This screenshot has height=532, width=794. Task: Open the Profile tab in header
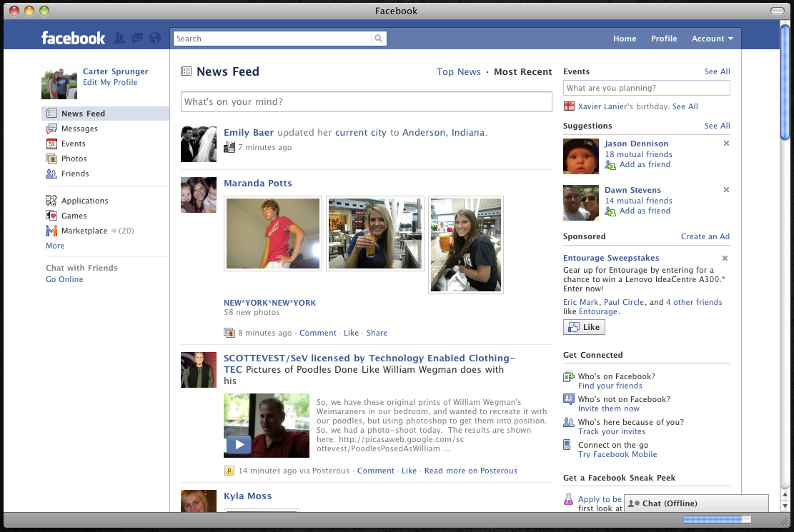663,39
